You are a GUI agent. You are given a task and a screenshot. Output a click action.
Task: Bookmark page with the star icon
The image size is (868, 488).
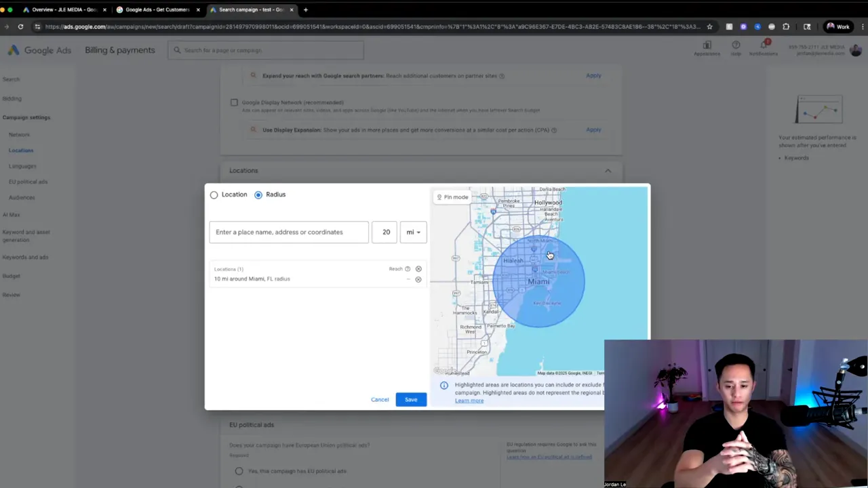709,27
